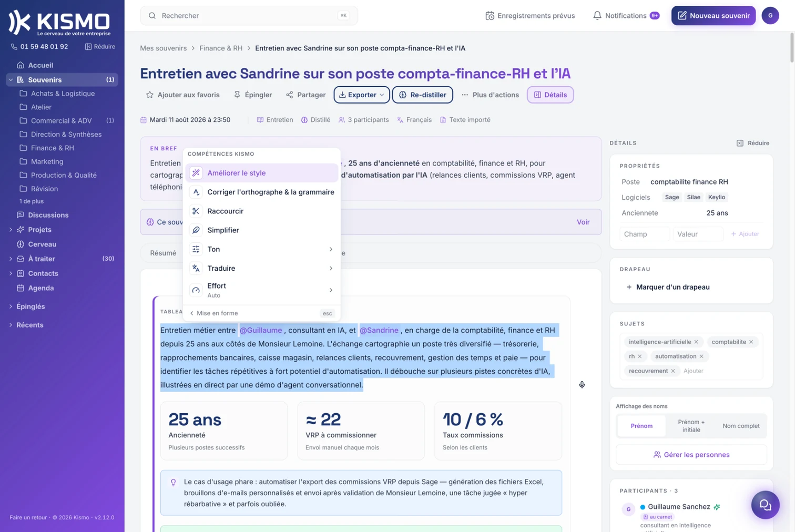Click the Rechercher search field

pos(249,16)
